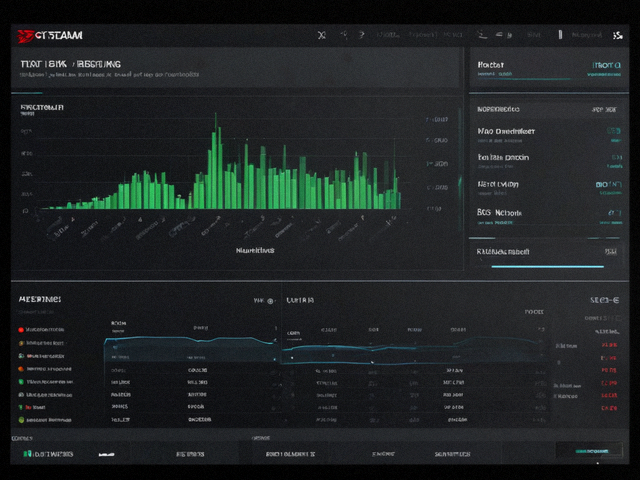This screenshot has height=480, width=640.
Task: Click the teal button in bottom-right corner
Action: pyautogui.click(x=589, y=451)
